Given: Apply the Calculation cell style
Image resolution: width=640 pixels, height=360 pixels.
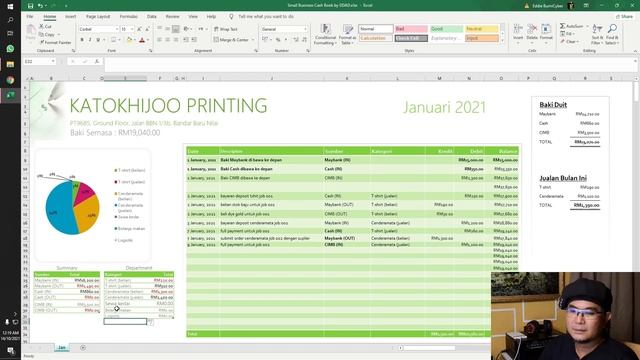Looking at the screenshot, I should click(376, 38).
